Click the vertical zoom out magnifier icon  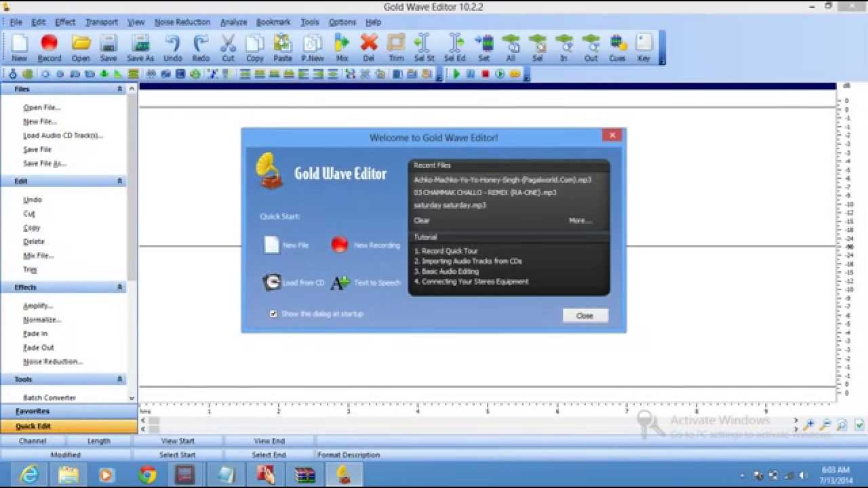(825, 426)
